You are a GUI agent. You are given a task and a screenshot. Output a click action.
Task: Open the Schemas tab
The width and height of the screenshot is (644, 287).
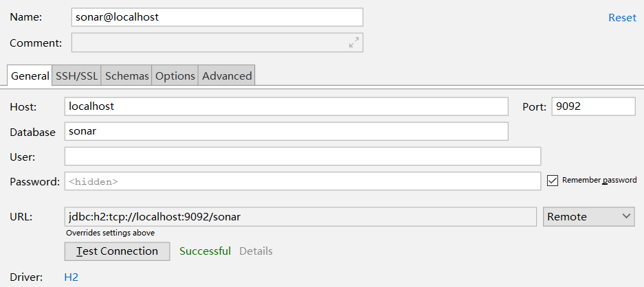(x=126, y=76)
